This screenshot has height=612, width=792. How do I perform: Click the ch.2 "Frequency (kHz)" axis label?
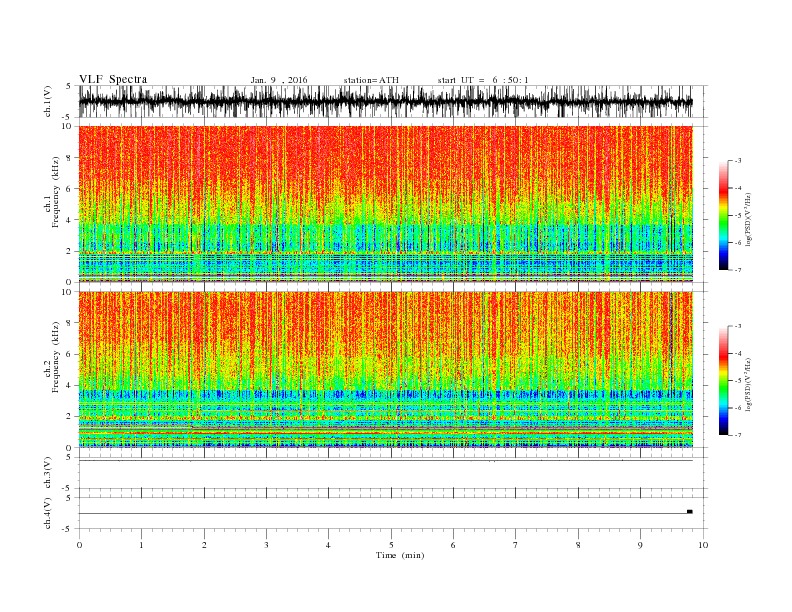pyautogui.click(x=55, y=357)
